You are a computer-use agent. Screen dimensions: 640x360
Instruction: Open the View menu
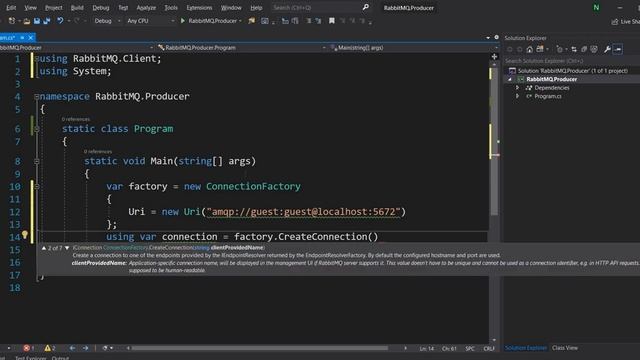tap(30, 8)
